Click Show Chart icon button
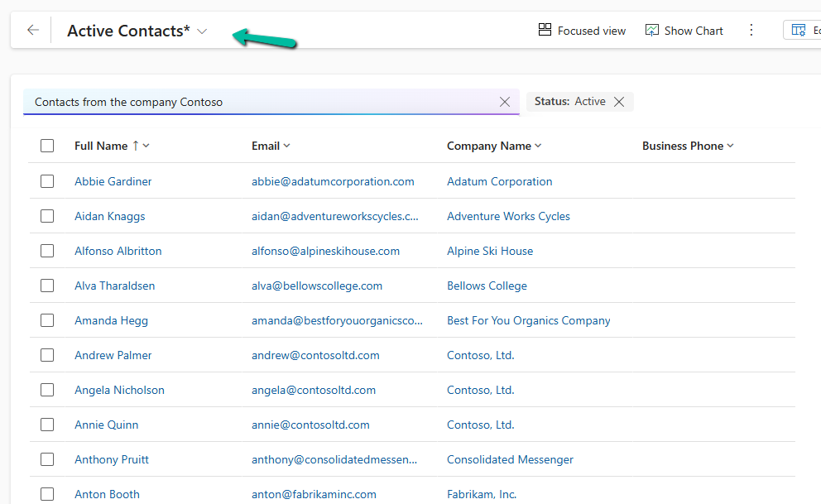 tap(652, 31)
